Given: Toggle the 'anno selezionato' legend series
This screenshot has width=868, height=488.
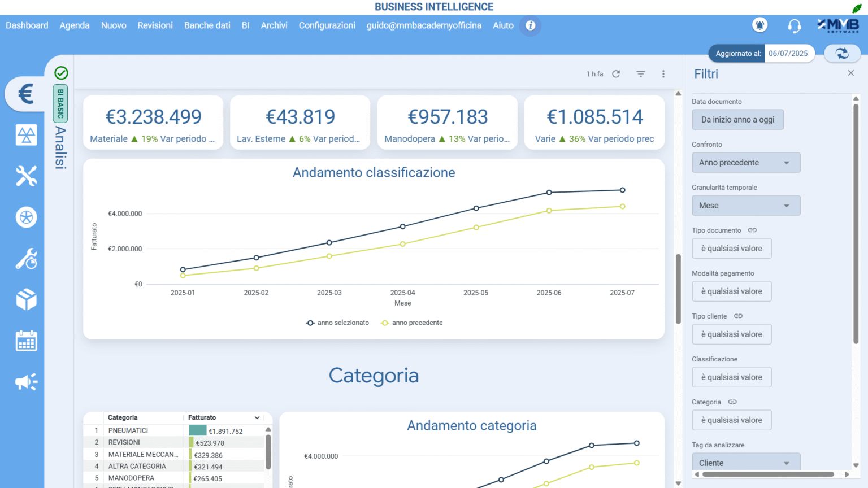Looking at the screenshot, I should [x=338, y=323].
